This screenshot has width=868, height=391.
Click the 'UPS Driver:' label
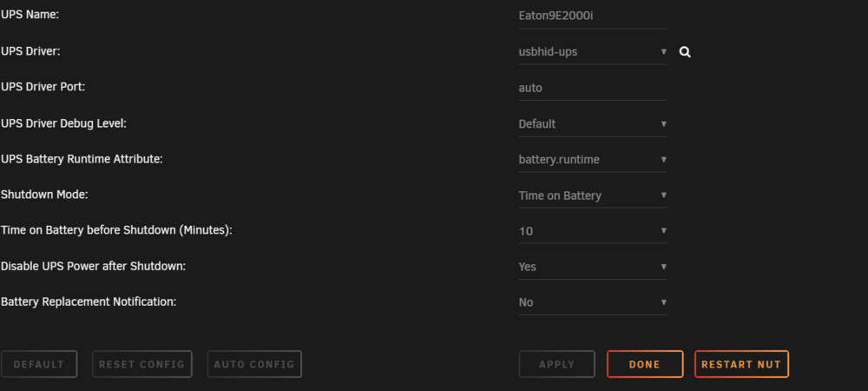coord(30,51)
